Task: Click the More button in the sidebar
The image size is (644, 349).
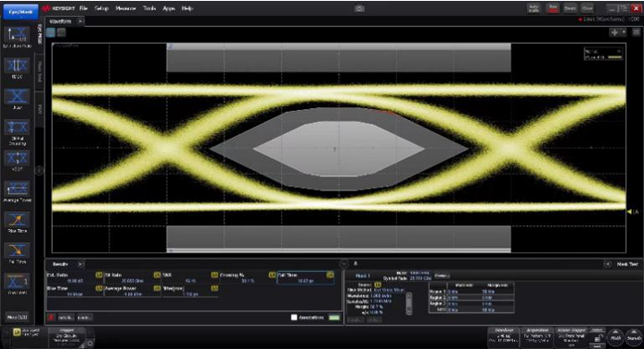Action: click(17, 317)
